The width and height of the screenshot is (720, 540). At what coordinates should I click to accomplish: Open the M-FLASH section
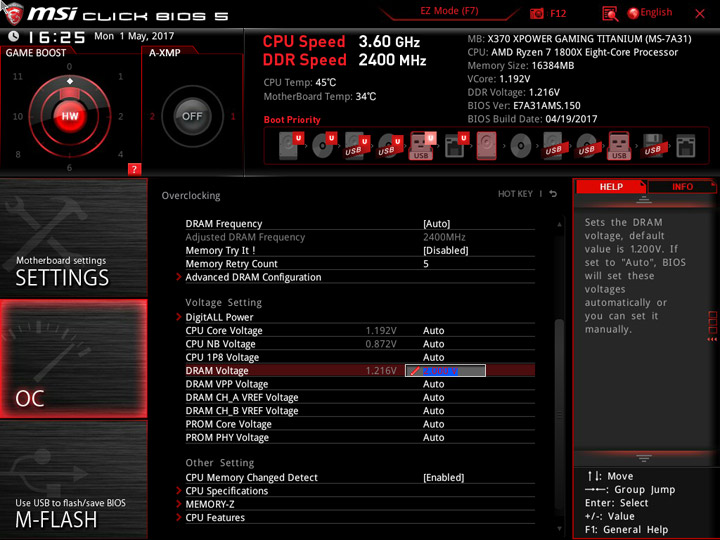[73, 479]
